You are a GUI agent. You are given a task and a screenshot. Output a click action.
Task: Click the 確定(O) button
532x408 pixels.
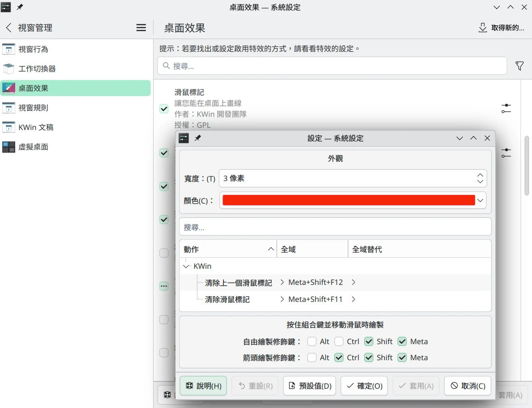pos(364,386)
